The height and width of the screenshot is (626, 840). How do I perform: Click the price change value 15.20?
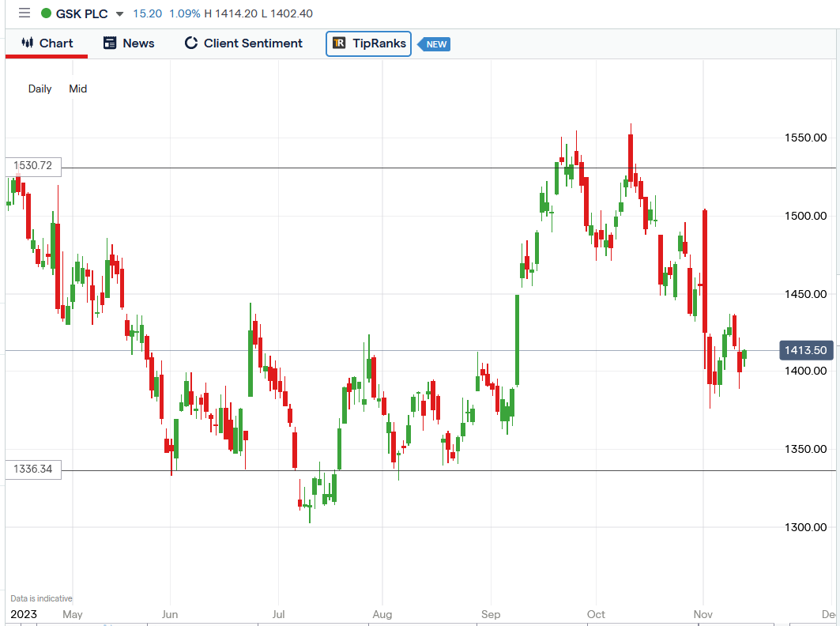point(147,14)
